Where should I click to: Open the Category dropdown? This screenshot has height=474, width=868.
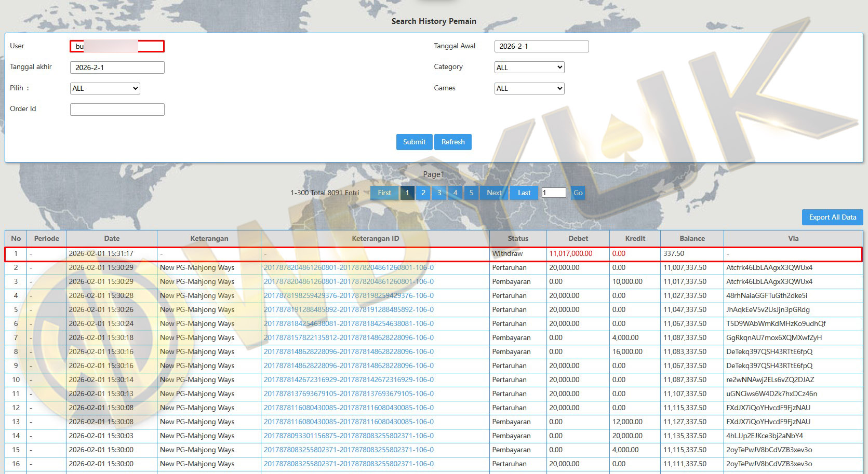[529, 67]
